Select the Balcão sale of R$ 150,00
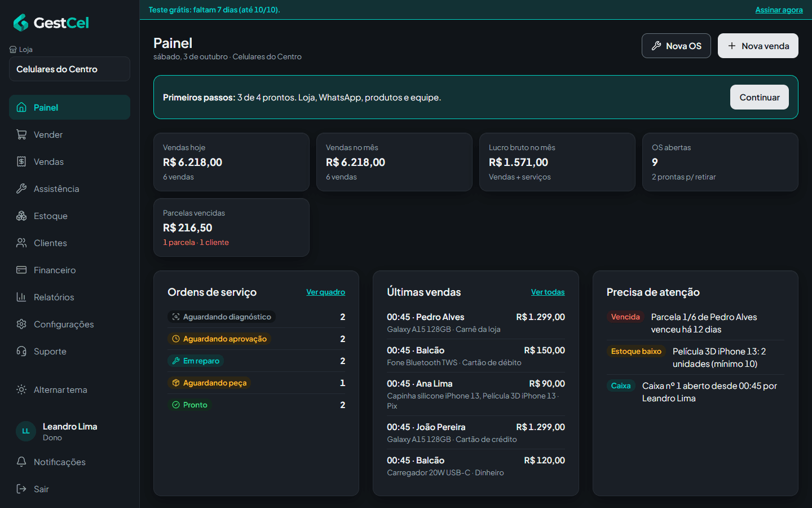The height and width of the screenshot is (508, 812). (476, 356)
